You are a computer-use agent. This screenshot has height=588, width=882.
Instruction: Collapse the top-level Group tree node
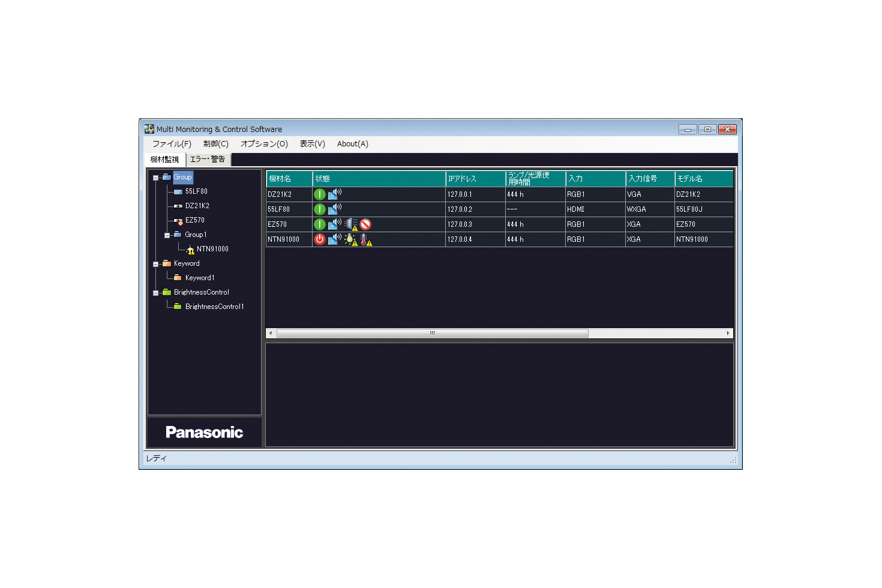155,178
